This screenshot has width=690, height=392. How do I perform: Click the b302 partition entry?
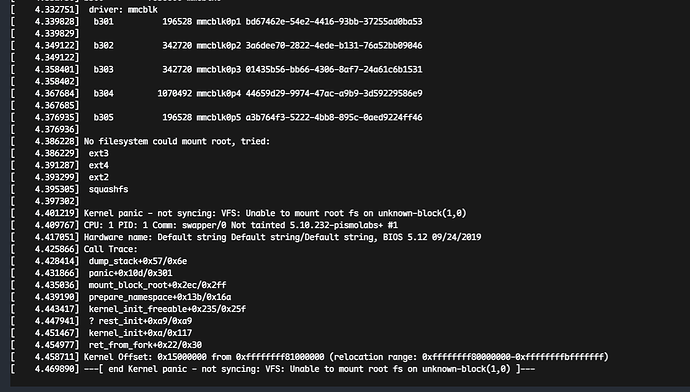point(103,46)
